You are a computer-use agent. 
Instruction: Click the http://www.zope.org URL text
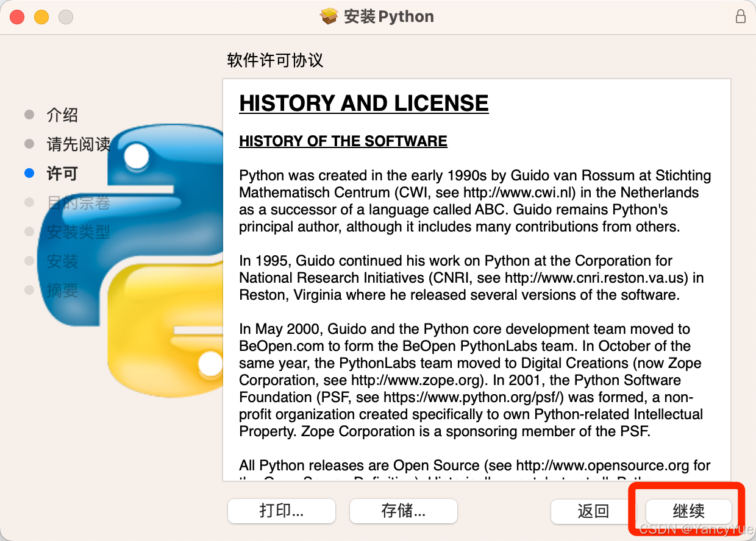(x=415, y=380)
